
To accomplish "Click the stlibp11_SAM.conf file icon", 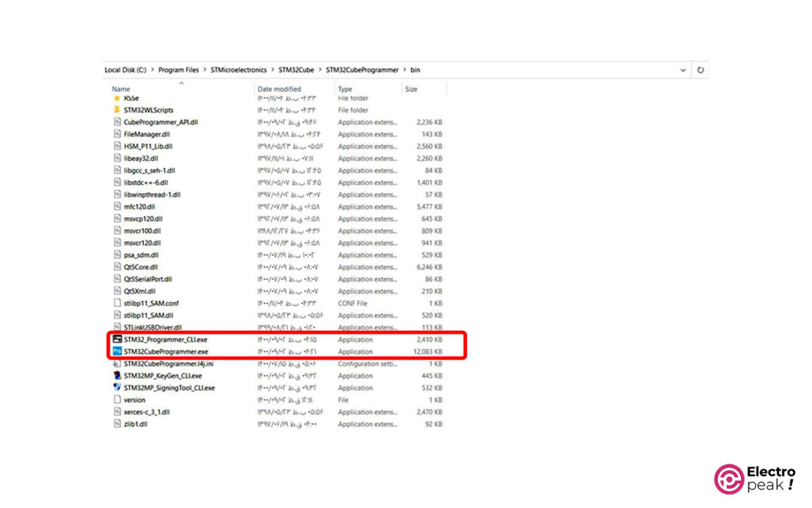I will [x=117, y=303].
